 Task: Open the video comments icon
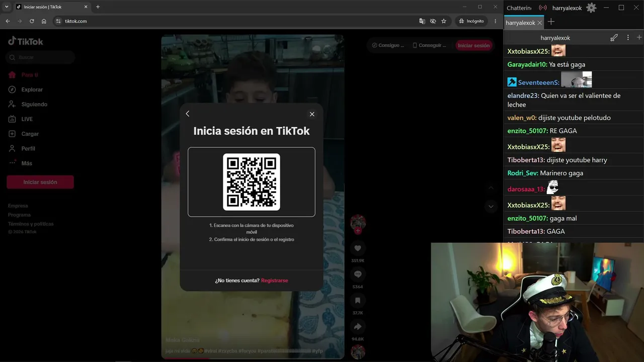click(358, 275)
